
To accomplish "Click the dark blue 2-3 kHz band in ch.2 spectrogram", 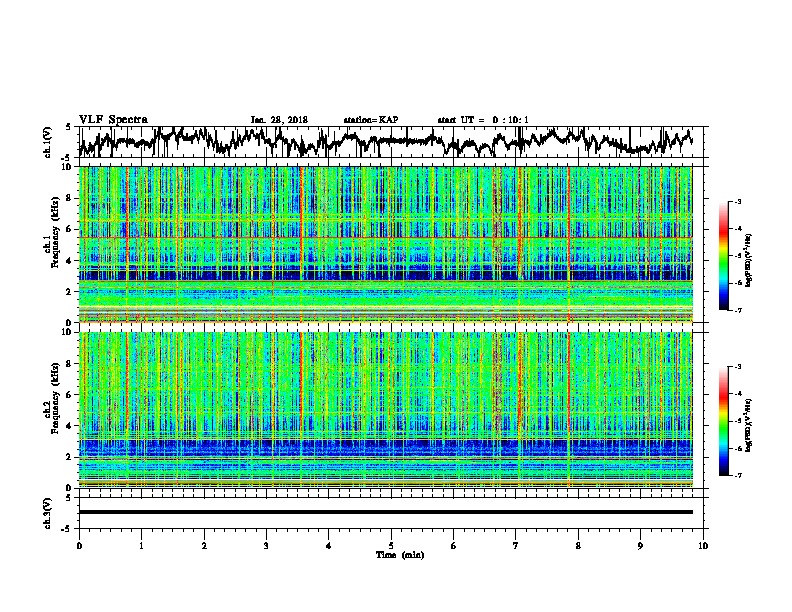I will click(386, 448).
